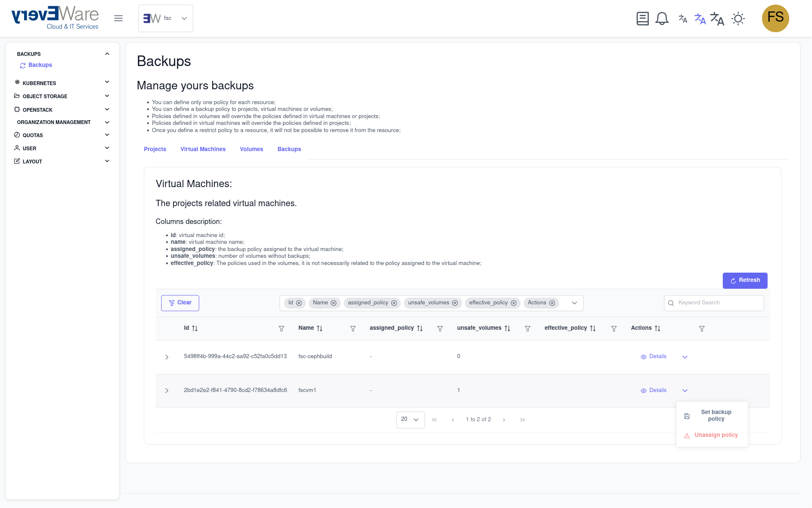Open profile menu via the FS avatar
Viewport: 812px width, 508px height.
tap(776, 18)
